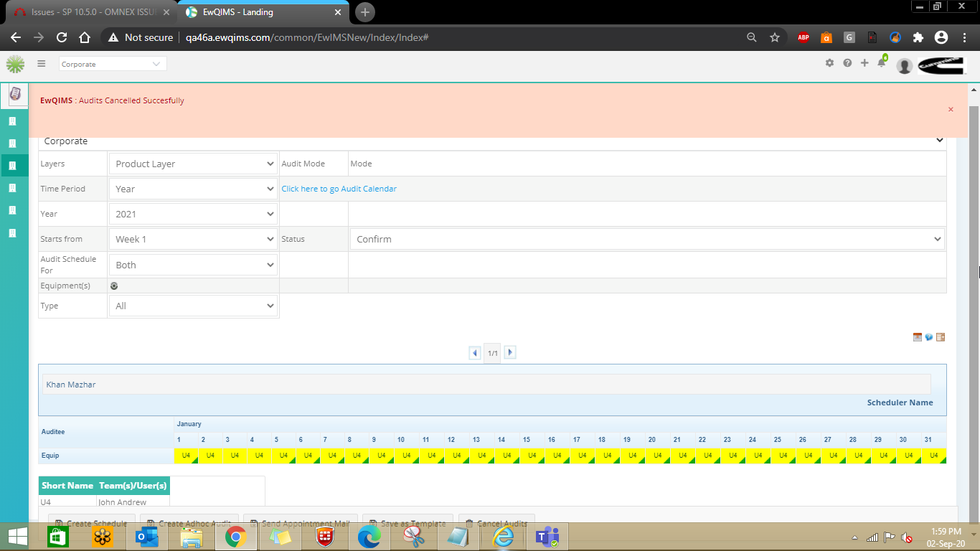Click the EwQIMS green logo icon
The image size is (980, 551).
[15, 65]
